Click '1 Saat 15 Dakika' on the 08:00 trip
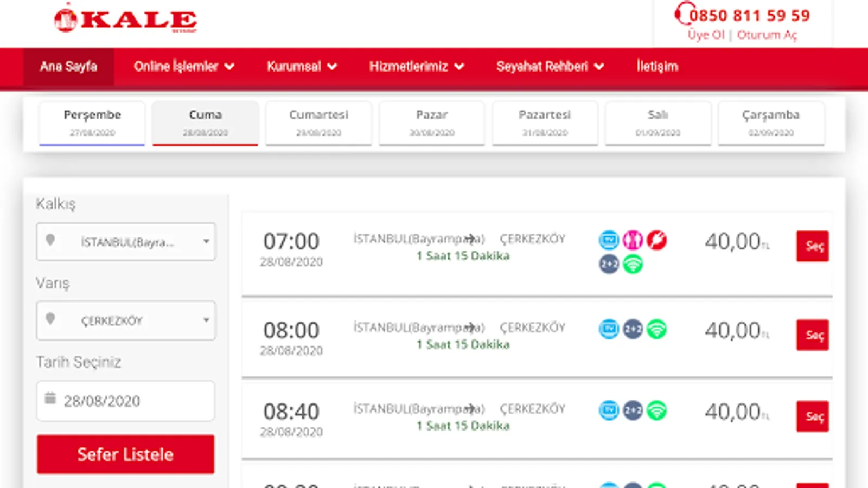This screenshot has width=868, height=488. click(463, 345)
